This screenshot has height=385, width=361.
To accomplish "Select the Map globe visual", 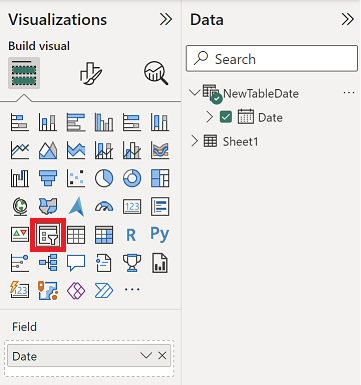I will (x=20, y=206).
